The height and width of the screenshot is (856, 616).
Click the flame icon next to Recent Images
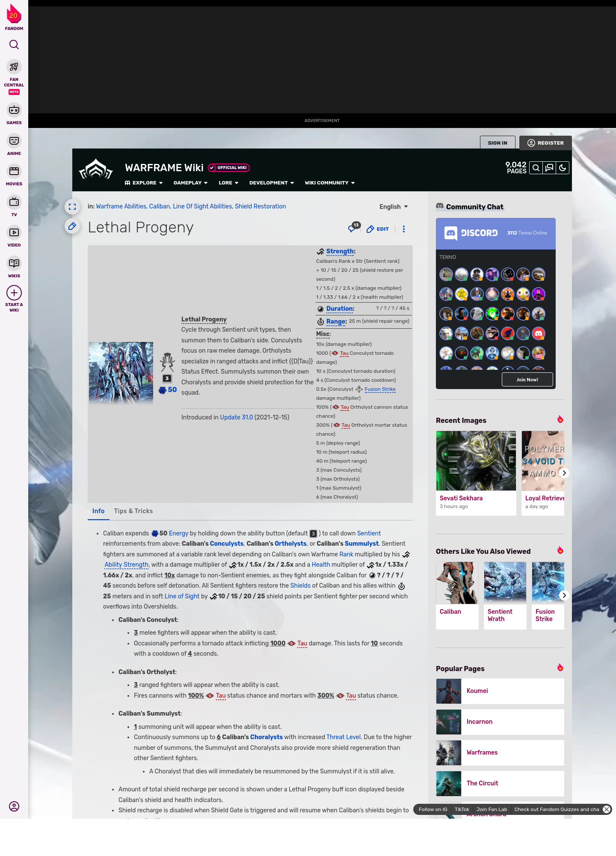pos(560,419)
